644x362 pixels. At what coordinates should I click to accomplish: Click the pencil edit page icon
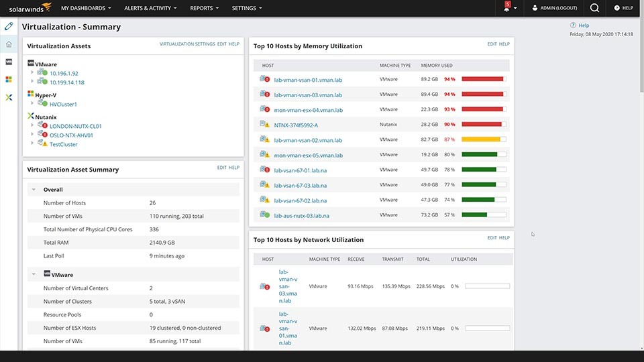click(9, 27)
